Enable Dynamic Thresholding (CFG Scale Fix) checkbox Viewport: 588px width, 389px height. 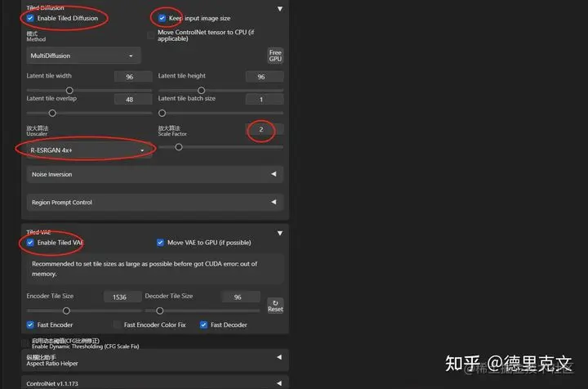point(24,343)
